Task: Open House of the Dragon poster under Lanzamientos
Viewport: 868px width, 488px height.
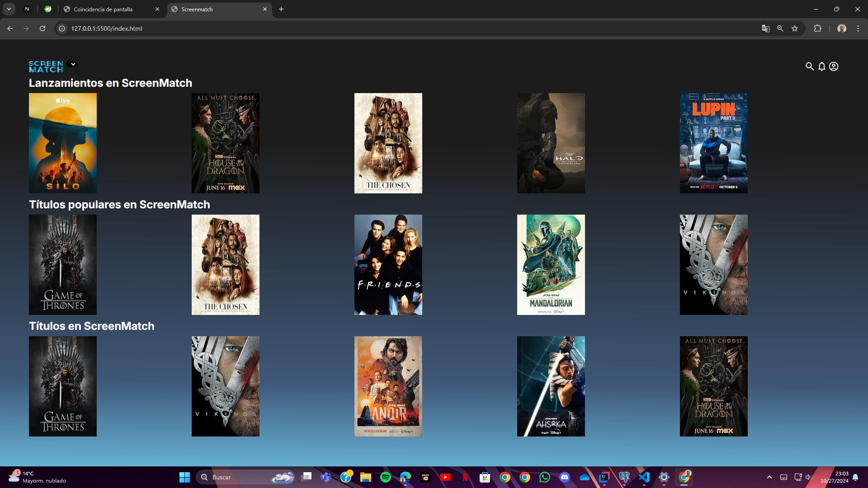Action: [x=226, y=143]
